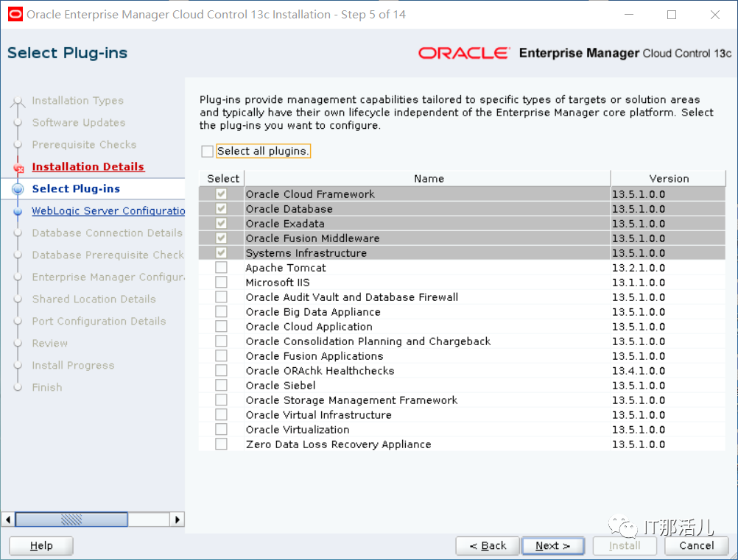Select the Oracle Exadata row name
Viewport: 738px width, 560px height.
pyautogui.click(x=285, y=224)
